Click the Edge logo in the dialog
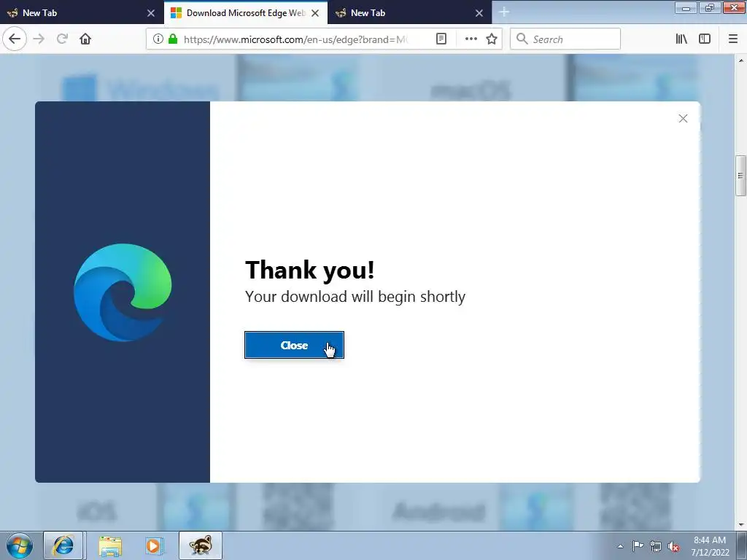The image size is (747, 560). [123, 292]
